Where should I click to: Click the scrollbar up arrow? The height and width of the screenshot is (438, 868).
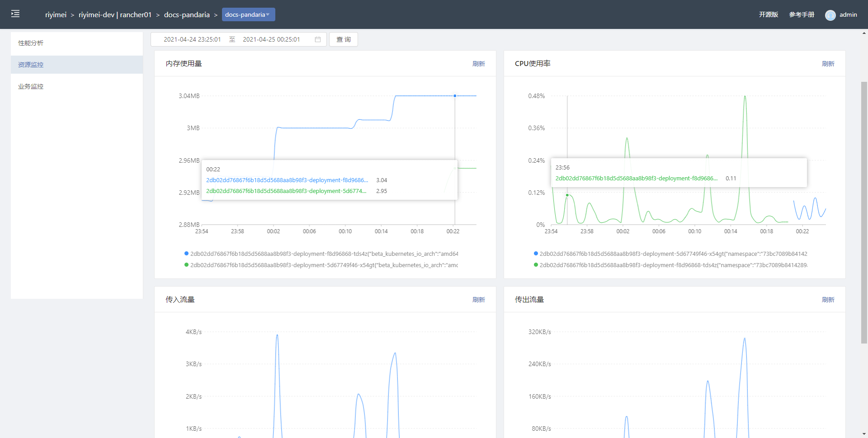(864, 33)
